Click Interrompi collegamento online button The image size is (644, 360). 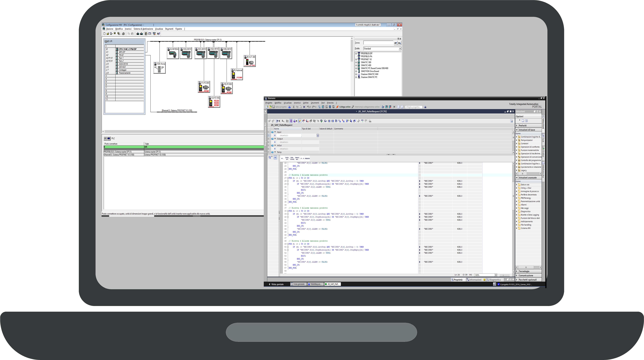click(365, 107)
